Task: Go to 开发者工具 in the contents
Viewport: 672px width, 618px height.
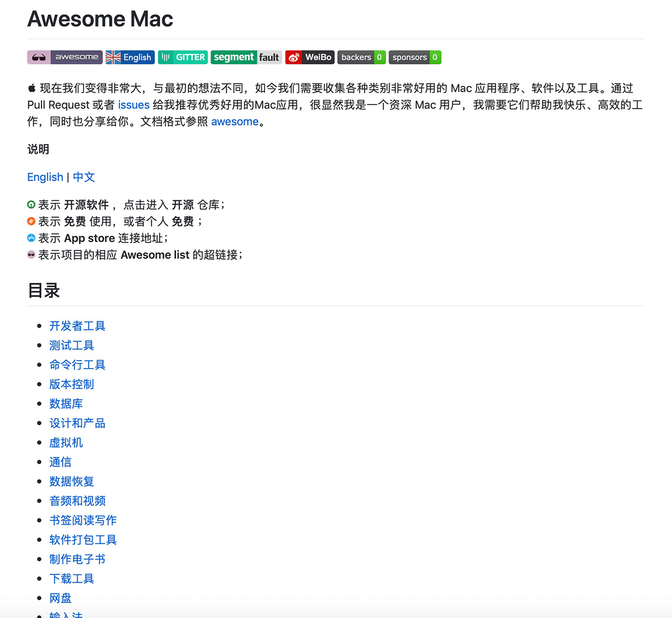Action: pos(77,326)
